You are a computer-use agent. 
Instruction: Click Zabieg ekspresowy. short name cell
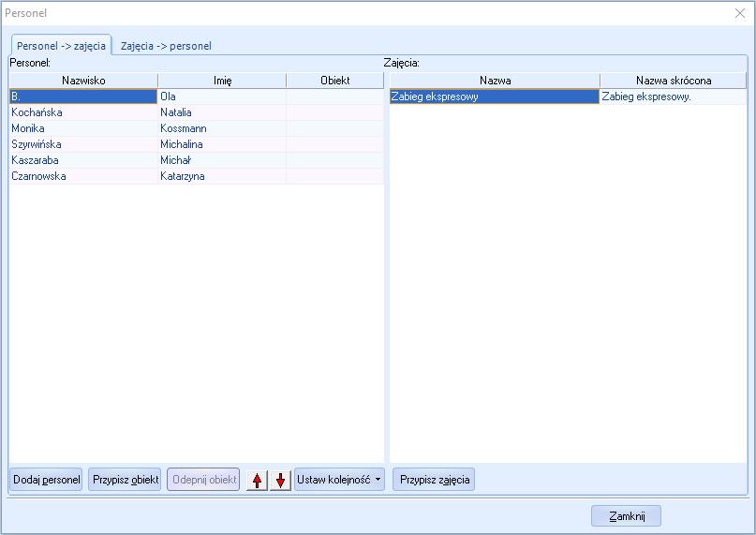(673, 97)
